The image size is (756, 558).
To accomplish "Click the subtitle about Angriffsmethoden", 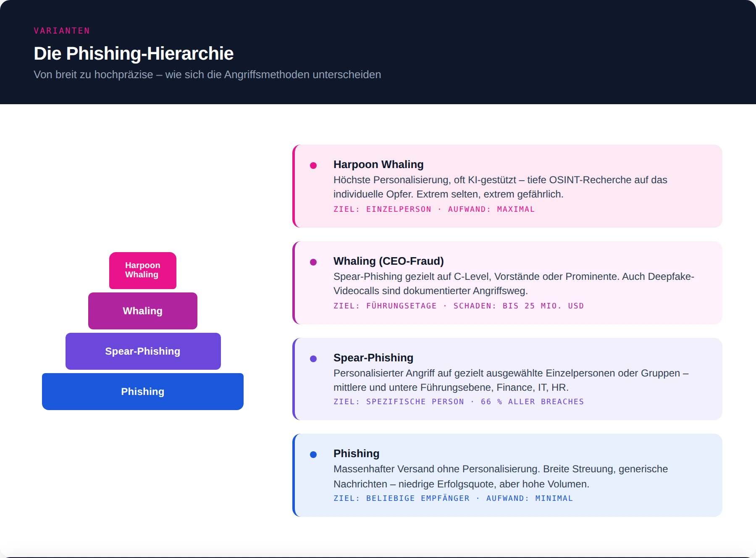I will point(207,74).
